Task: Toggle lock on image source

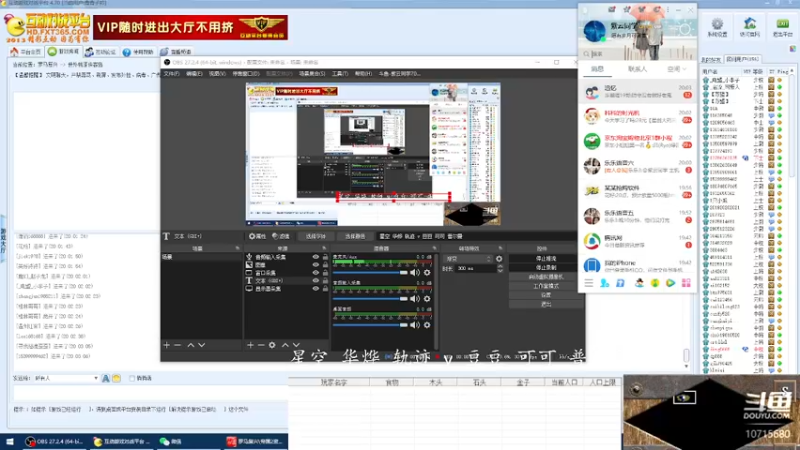Action: click(325, 265)
